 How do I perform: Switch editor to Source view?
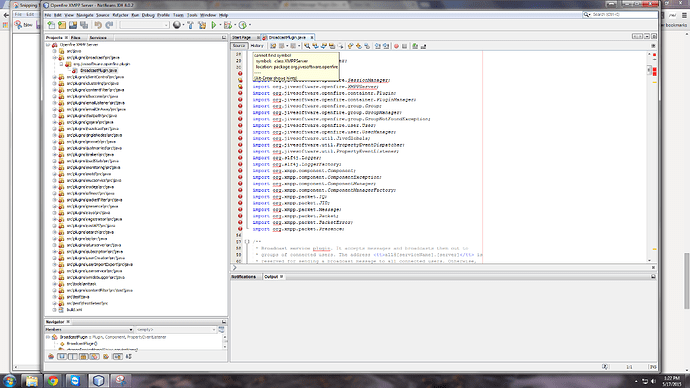click(x=239, y=46)
